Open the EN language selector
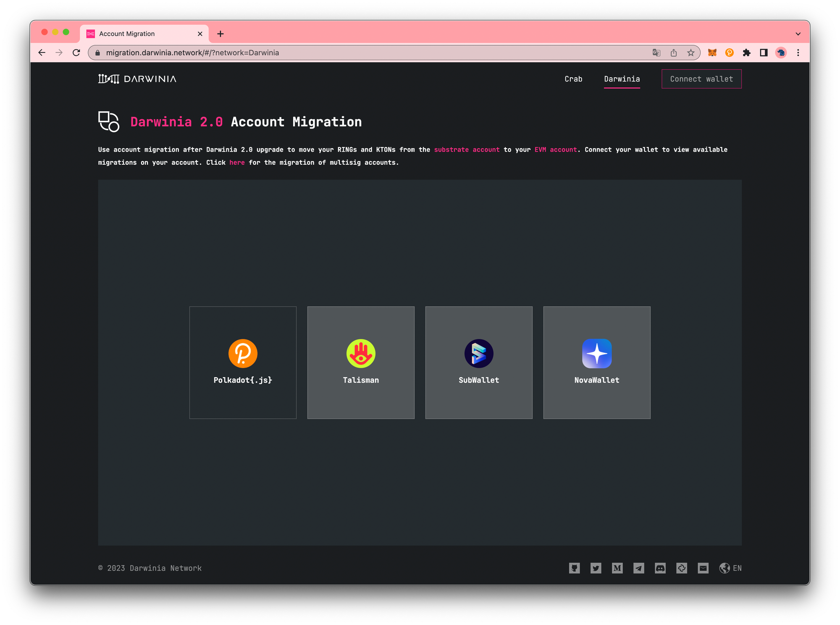Screen dimensions: 840x625 [731, 568]
